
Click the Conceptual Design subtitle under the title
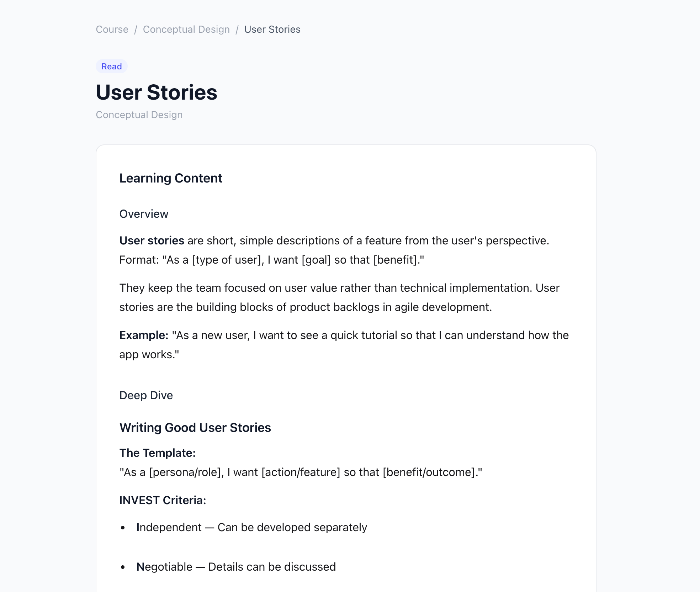tap(139, 115)
